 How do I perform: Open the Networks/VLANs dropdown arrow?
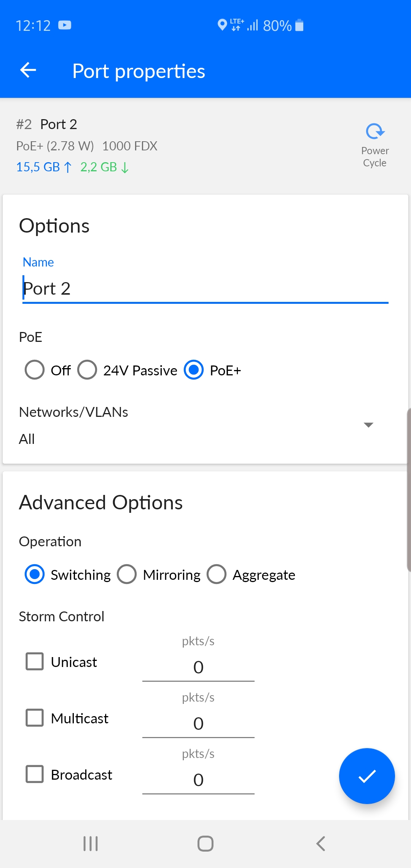[368, 425]
